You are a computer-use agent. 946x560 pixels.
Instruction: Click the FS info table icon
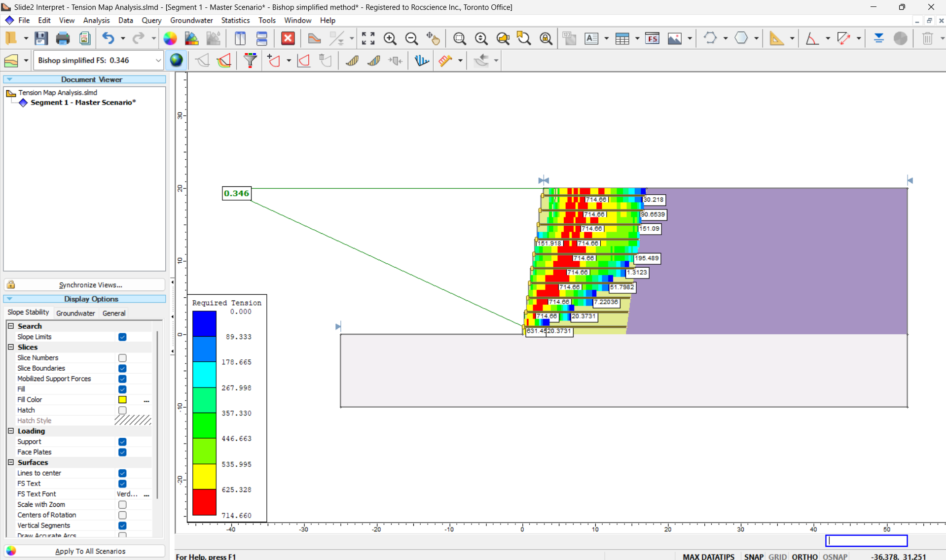(x=652, y=38)
